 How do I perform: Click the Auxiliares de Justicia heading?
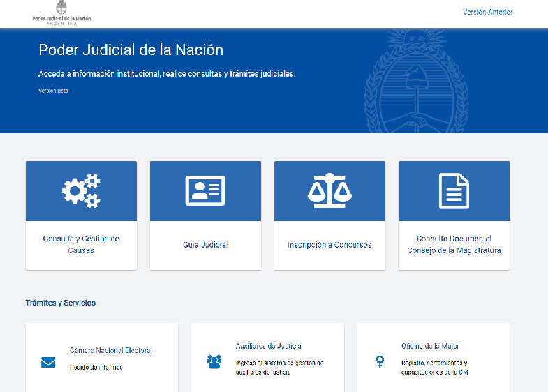pos(268,346)
